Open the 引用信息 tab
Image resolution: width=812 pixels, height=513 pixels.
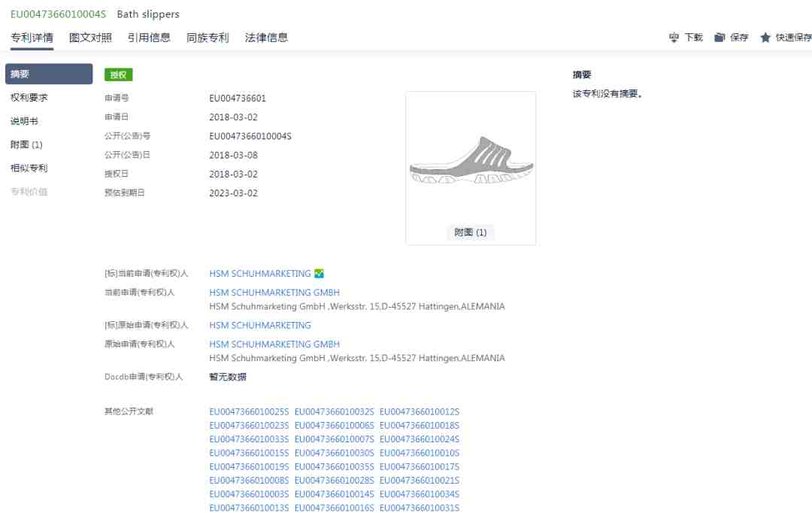tap(149, 38)
